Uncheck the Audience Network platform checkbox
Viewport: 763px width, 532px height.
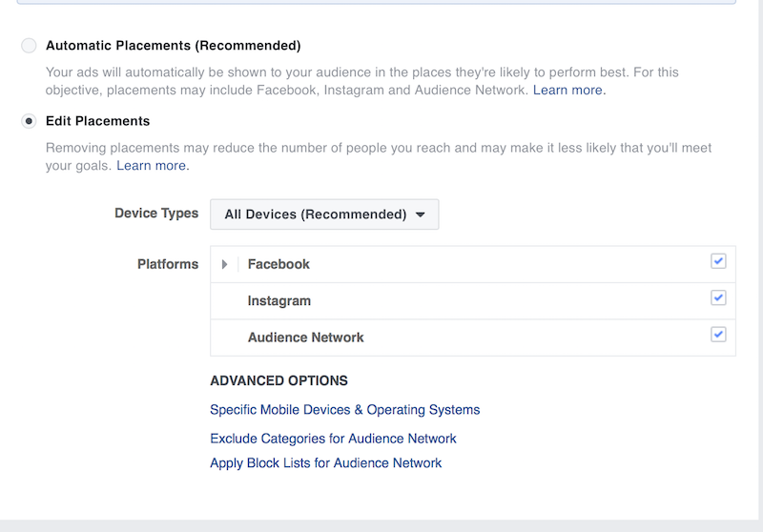tap(718, 335)
